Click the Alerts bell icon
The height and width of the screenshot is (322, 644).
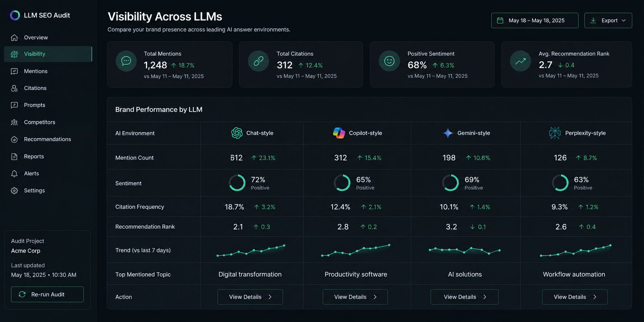click(x=14, y=174)
